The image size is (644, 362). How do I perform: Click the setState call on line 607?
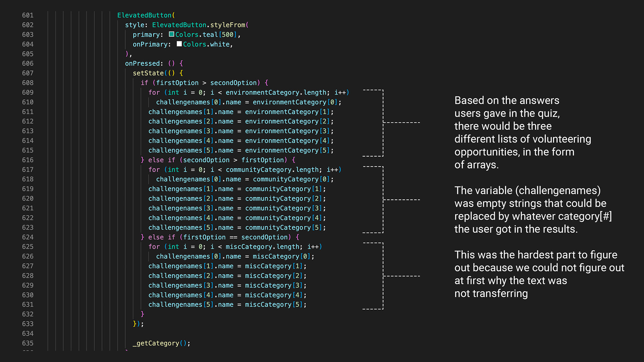pyautogui.click(x=148, y=73)
